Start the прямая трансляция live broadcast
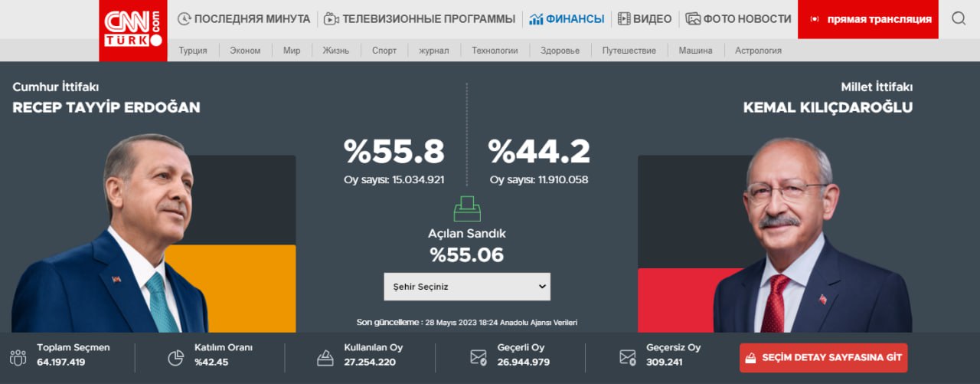This screenshot has height=384, width=980. 870,19
